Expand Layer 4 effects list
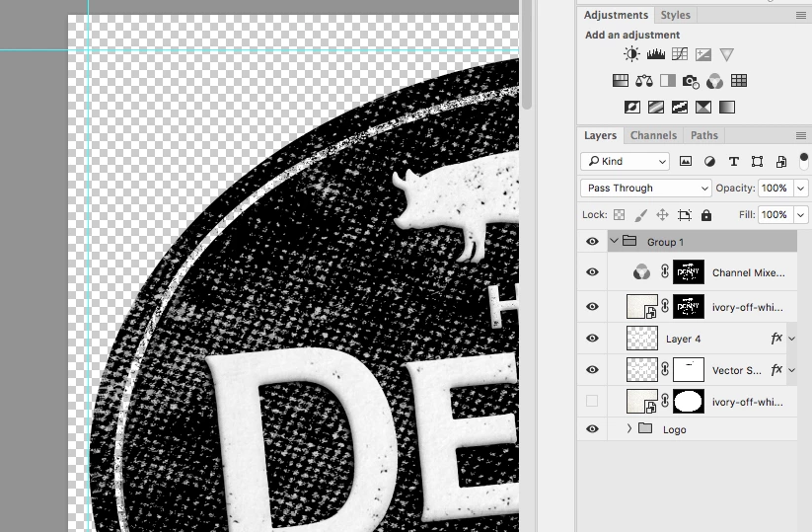Screen dimensions: 812x532 (x=792, y=339)
